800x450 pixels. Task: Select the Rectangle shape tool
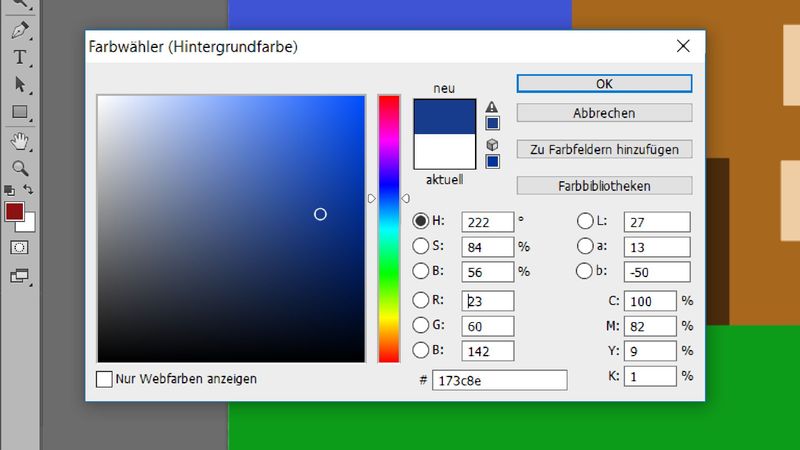(x=19, y=112)
